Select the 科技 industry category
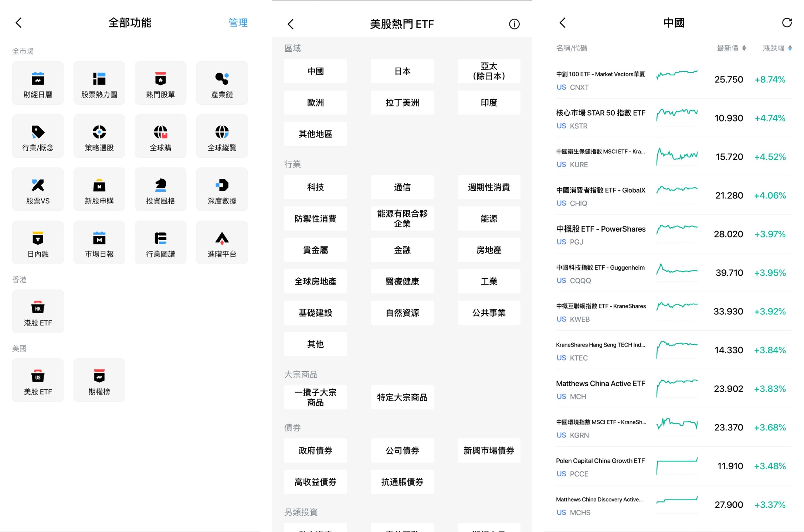 click(315, 187)
